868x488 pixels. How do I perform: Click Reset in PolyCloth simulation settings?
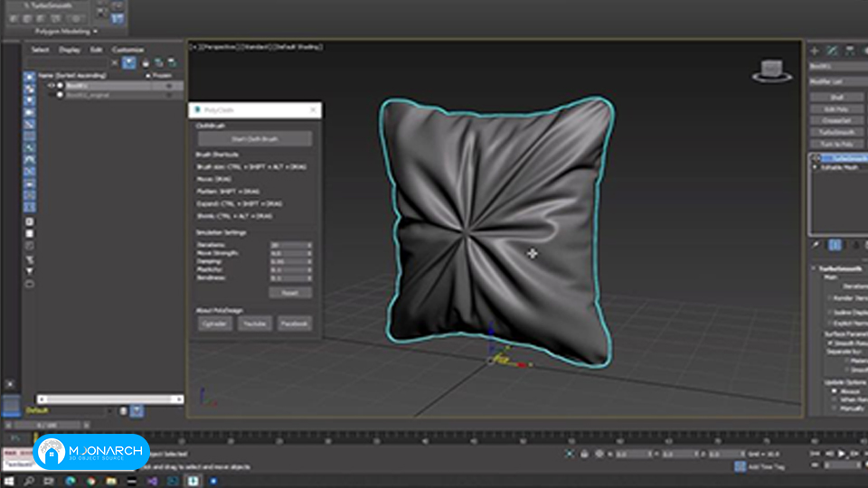(290, 293)
